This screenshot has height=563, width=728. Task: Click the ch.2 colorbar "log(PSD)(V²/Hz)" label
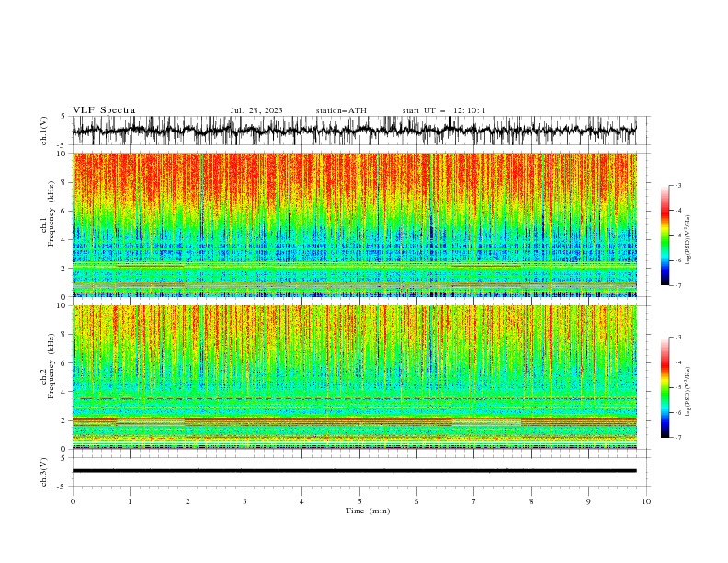point(688,392)
